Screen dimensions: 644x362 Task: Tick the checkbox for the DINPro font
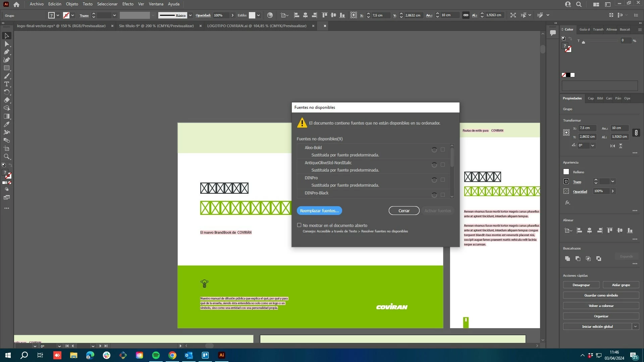click(x=443, y=180)
